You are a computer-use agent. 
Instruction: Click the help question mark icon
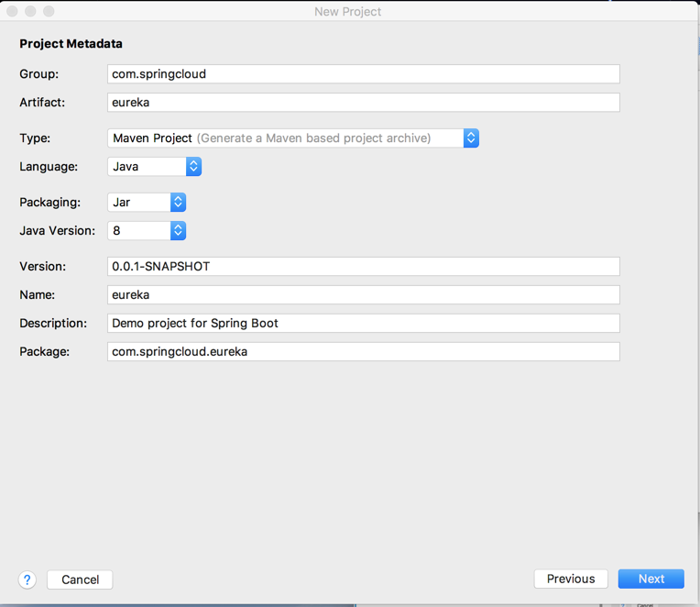pyautogui.click(x=27, y=579)
